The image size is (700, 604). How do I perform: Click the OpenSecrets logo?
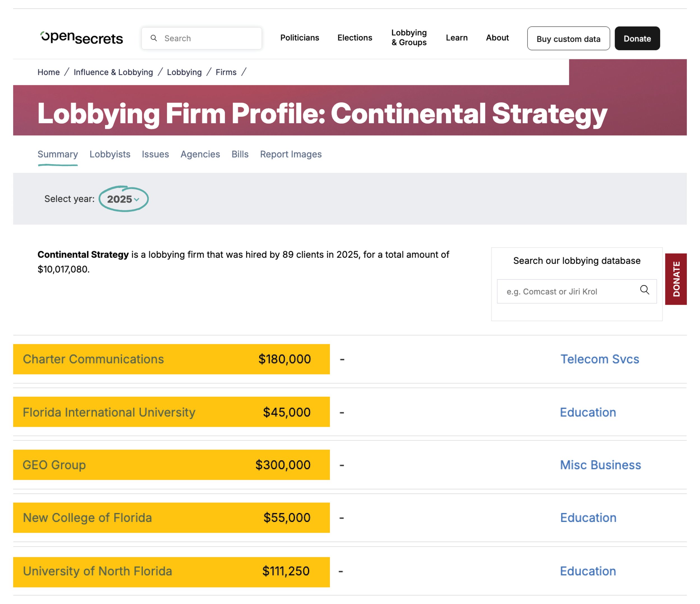point(81,38)
